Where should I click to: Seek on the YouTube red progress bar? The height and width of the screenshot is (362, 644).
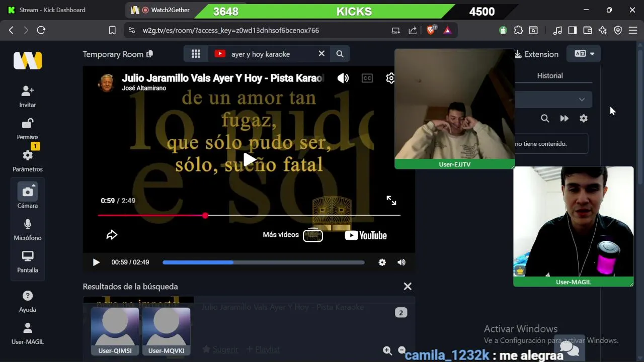249,215
